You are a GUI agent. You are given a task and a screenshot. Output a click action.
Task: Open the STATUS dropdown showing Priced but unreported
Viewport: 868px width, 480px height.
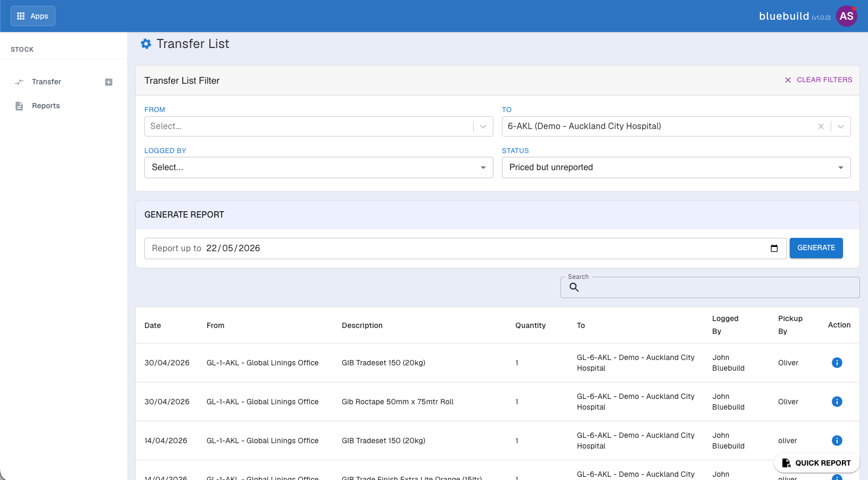676,167
